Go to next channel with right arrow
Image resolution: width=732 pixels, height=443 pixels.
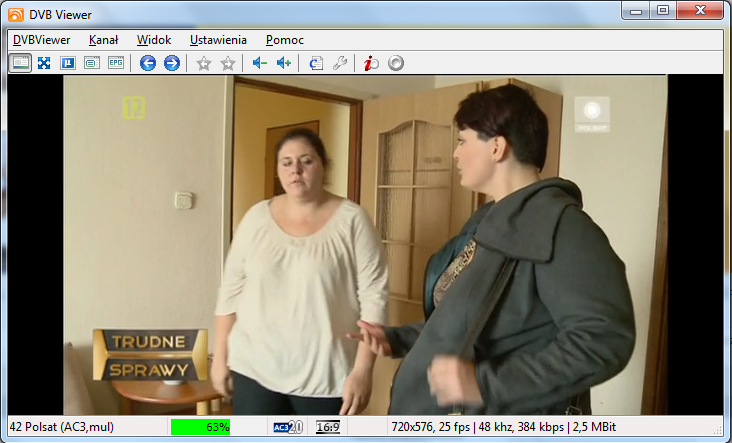pos(172,63)
